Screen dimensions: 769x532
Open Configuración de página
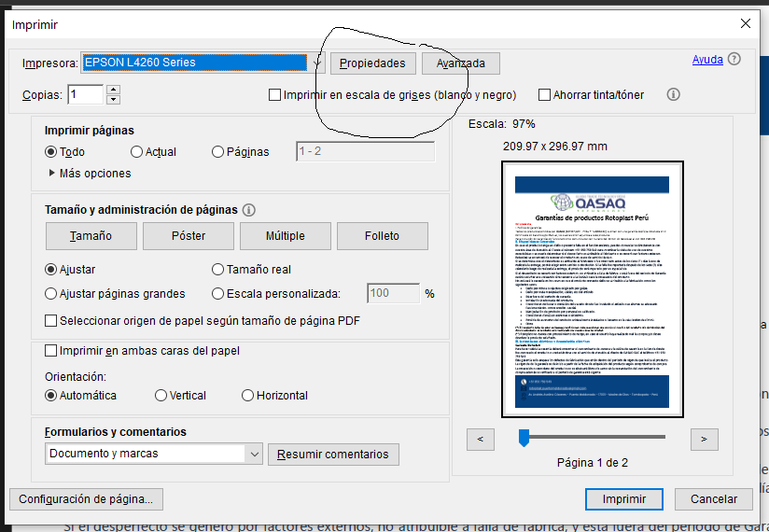(86, 499)
